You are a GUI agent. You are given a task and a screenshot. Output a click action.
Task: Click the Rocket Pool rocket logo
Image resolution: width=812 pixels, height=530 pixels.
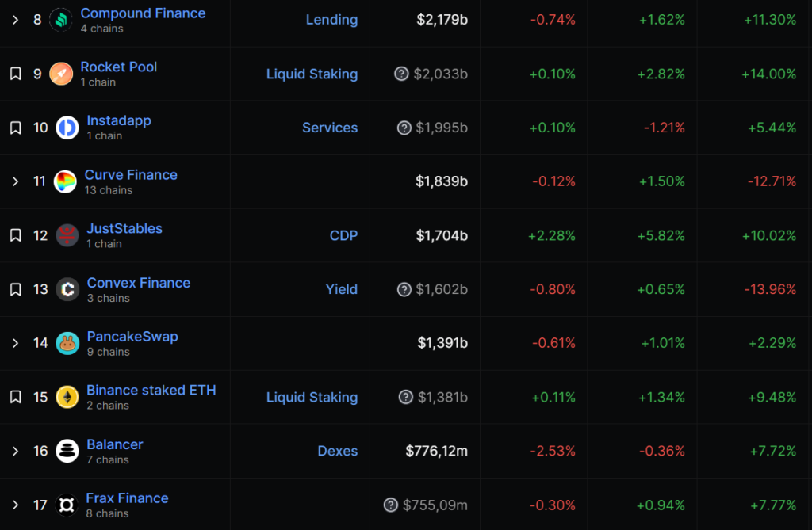(61, 74)
